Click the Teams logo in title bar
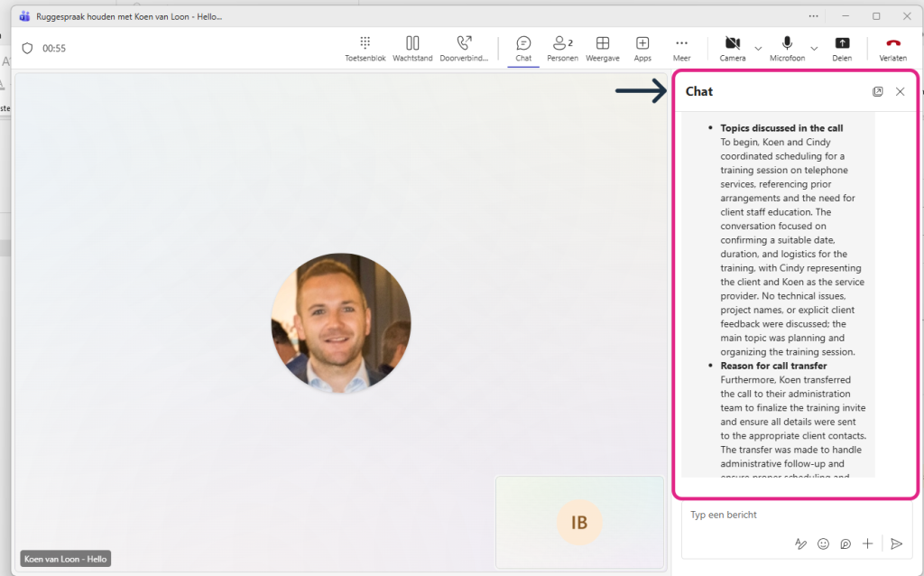 (x=24, y=16)
